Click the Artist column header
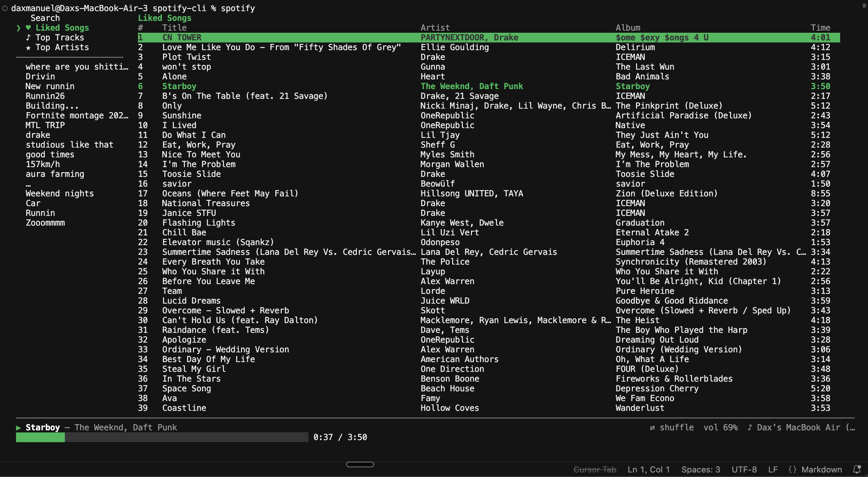The height and width of the screenshot is (477, 868). point(435,28)
